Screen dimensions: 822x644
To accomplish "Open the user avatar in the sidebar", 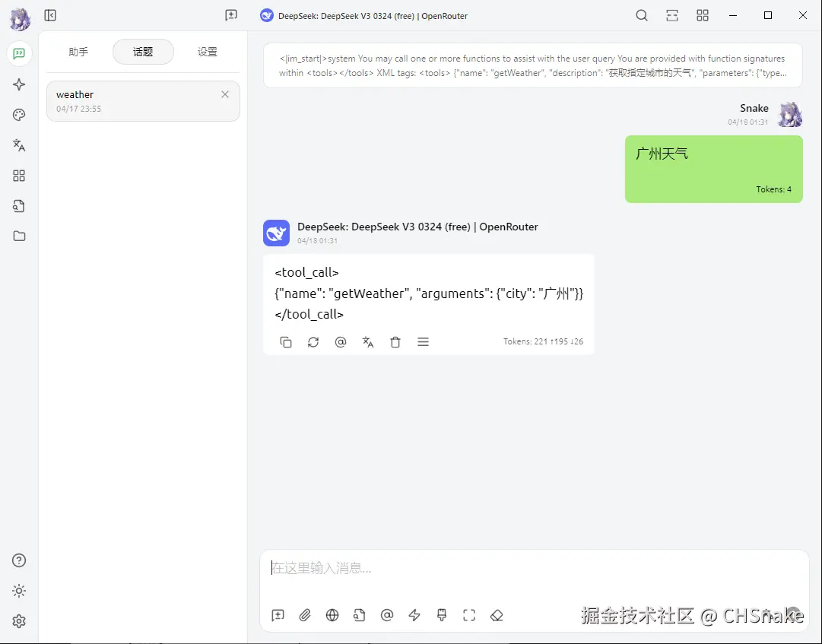I will pyautogui.click(x=20, y=19).
